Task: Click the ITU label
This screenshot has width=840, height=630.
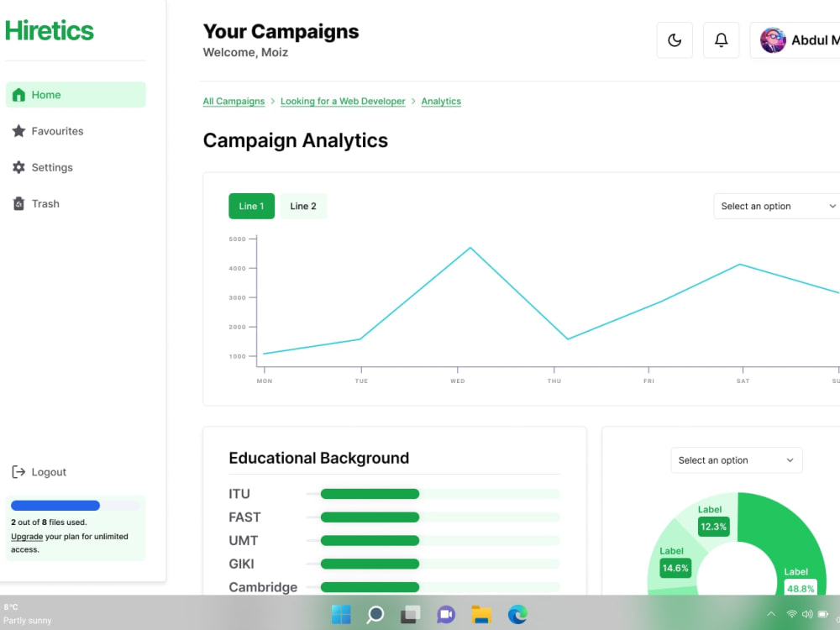Action: [239, 494]
